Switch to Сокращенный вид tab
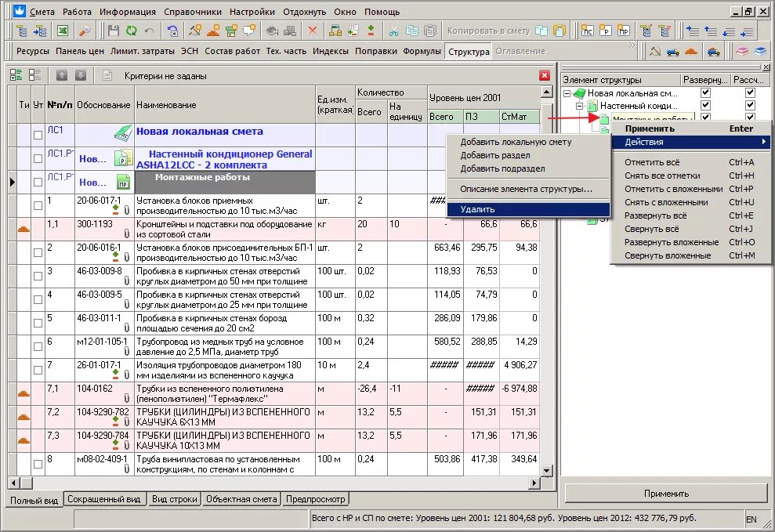The height and width of the screenshot is (532, 775). (103, 499)
